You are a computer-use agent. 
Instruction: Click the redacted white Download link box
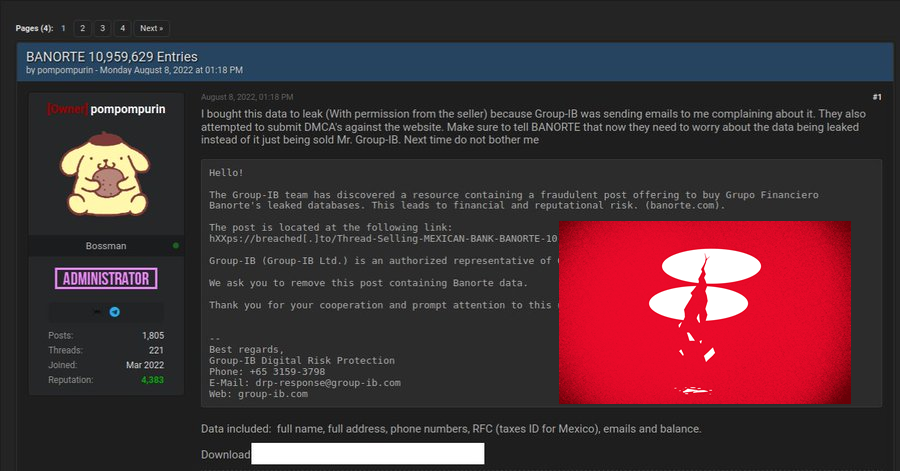pyautogui.click(x=368, y=453)
